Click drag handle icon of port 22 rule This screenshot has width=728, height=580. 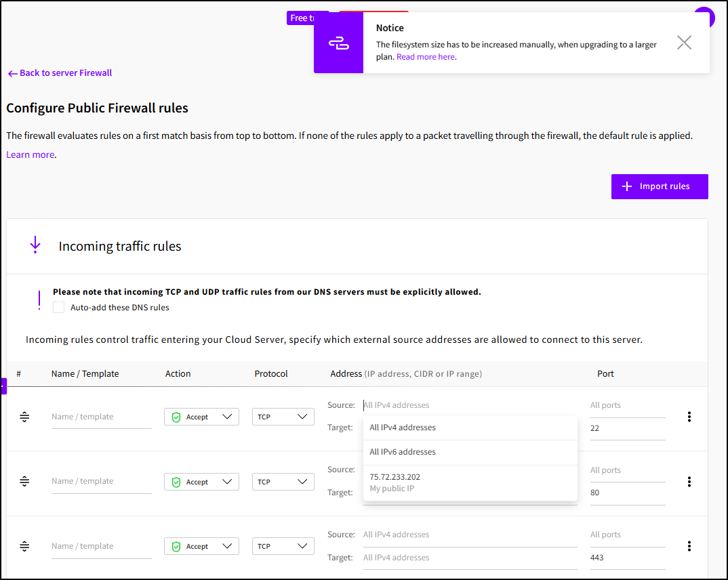tap(24, 417)
